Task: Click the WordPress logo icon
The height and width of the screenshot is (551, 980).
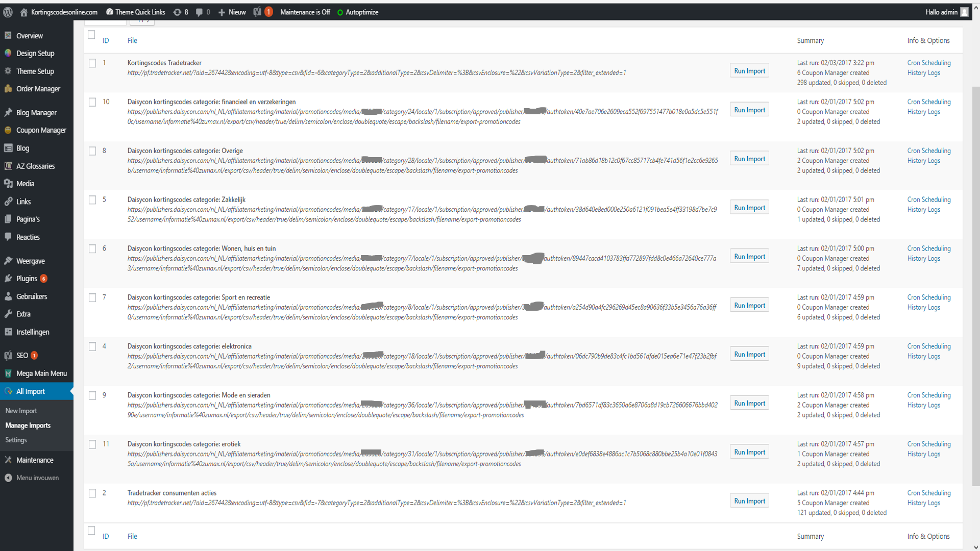Action: pos(8,12)
